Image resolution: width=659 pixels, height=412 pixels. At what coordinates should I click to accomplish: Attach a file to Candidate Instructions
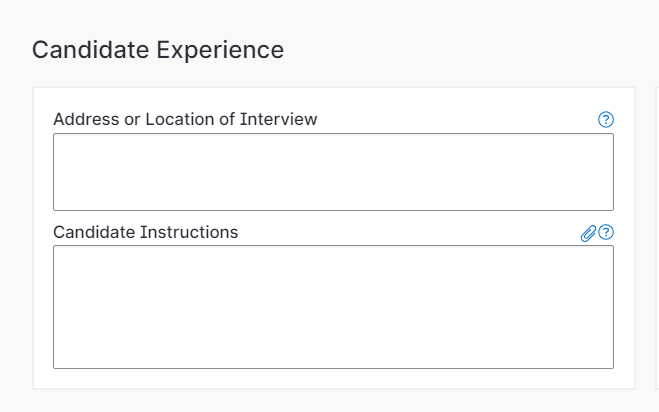[588, 233]
